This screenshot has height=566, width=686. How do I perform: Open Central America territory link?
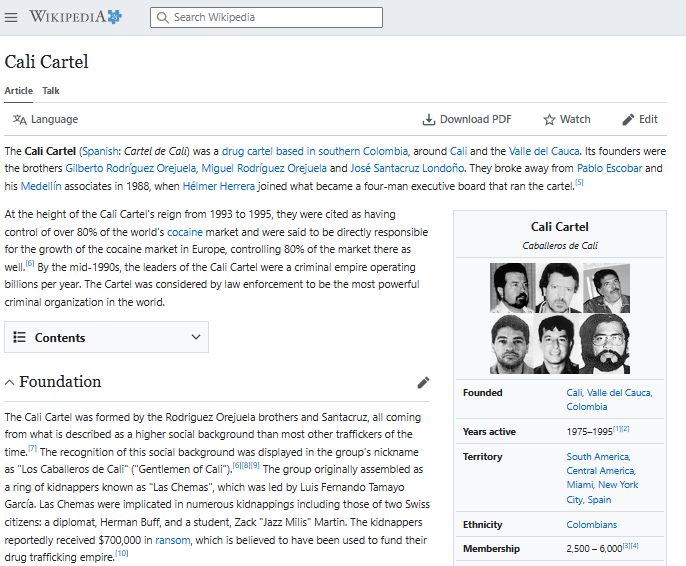coord(601,471)
